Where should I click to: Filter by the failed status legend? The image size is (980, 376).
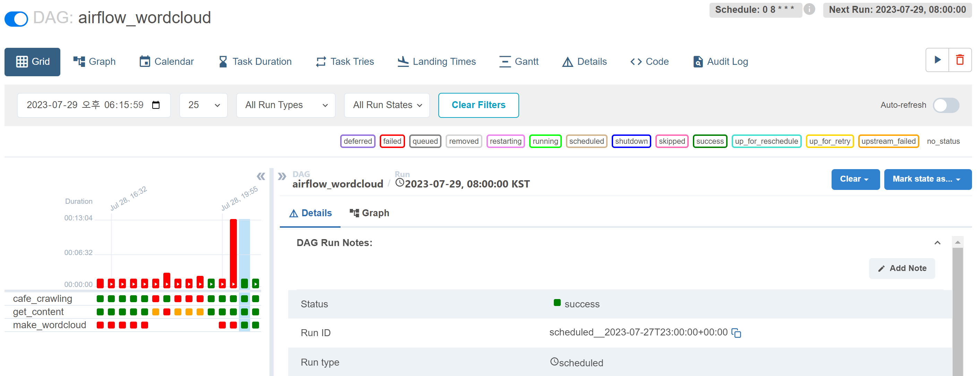(392, 141)
